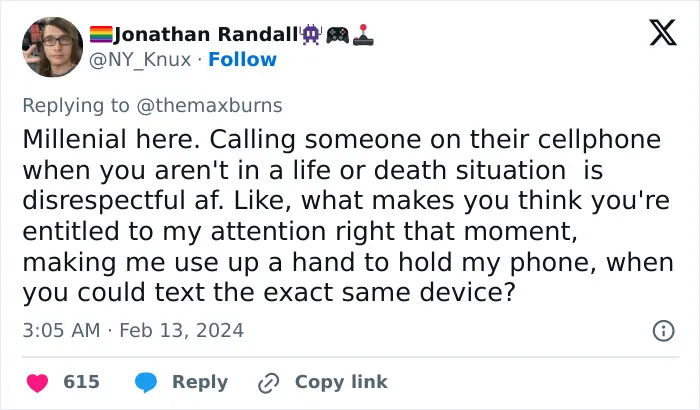Like the tweet via heart icon

38,383
